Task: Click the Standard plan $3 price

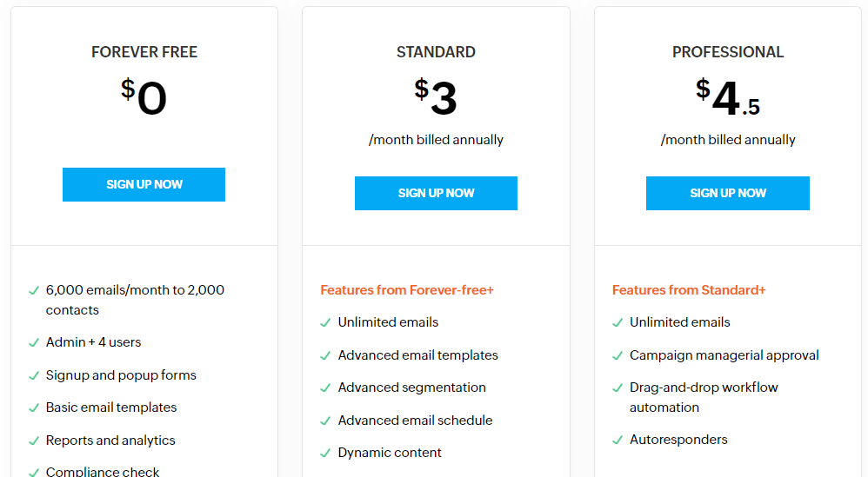Action: 436,96
